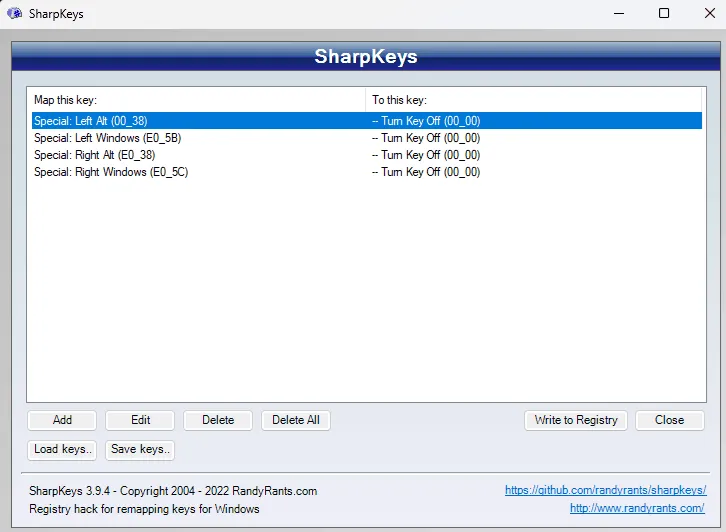Open the Edit mapping dialog
Viewport: 726px width, 532px height.
pyautogui.click(x=140, y=420)
